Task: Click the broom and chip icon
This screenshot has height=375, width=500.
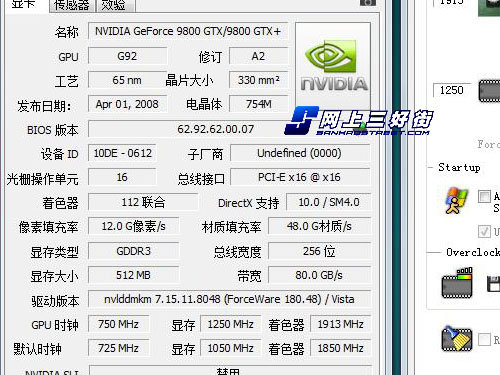Action: [457, 339]
